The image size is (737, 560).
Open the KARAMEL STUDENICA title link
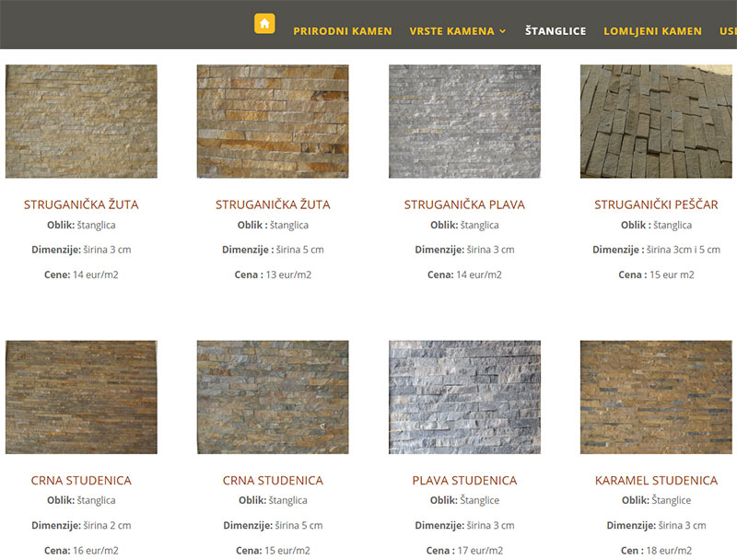click(656, 480)
